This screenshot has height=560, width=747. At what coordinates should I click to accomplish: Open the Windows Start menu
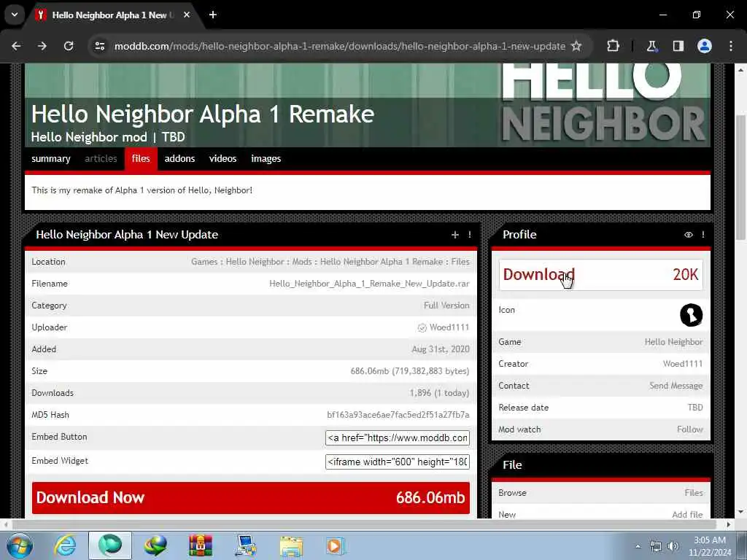click(x=19, y=545)
